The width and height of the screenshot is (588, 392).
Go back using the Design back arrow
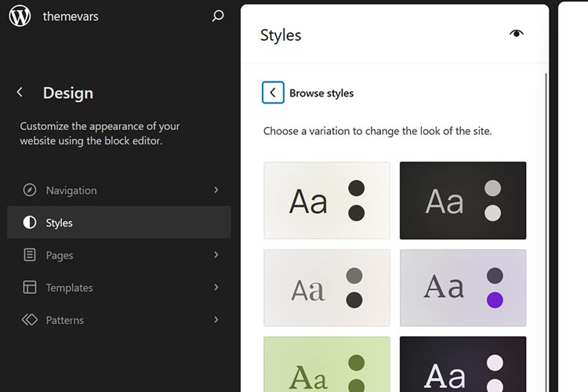pyautogui.click(x=20, y=93)
